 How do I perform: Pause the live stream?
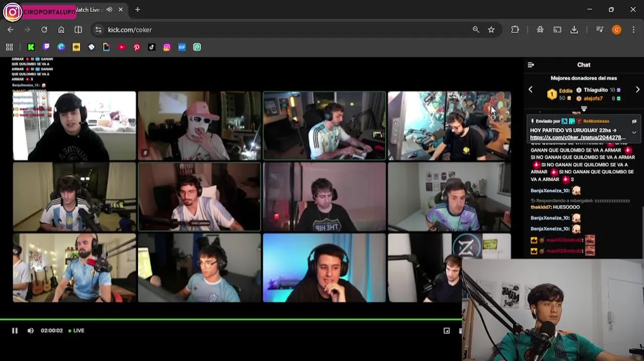click(15, 330)
